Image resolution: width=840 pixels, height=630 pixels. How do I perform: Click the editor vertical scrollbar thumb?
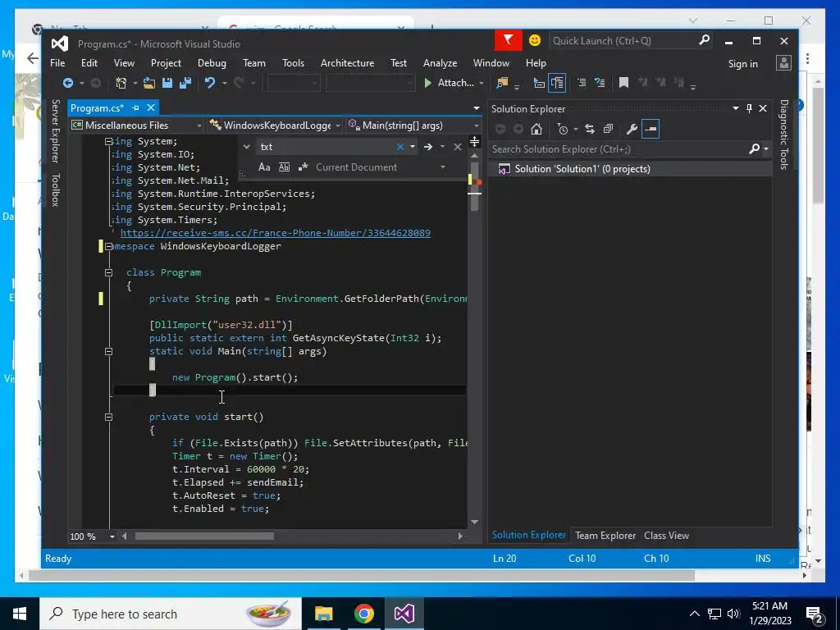coord(475,185)
